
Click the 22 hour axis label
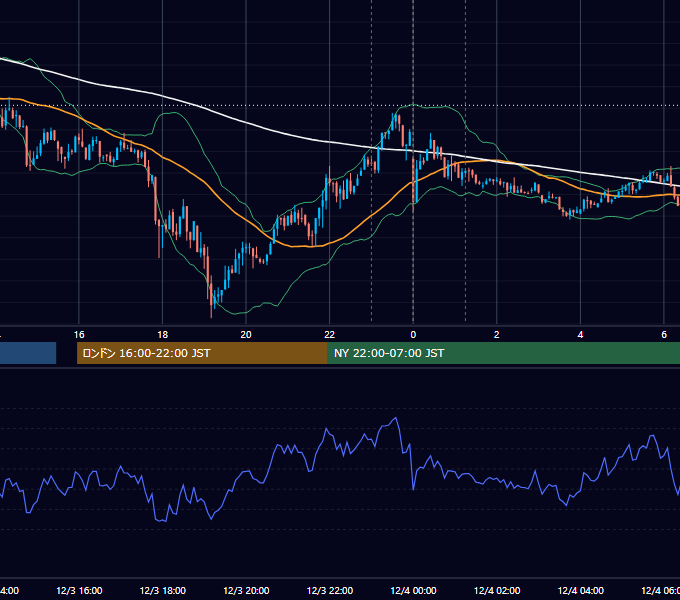pos(330,335)
